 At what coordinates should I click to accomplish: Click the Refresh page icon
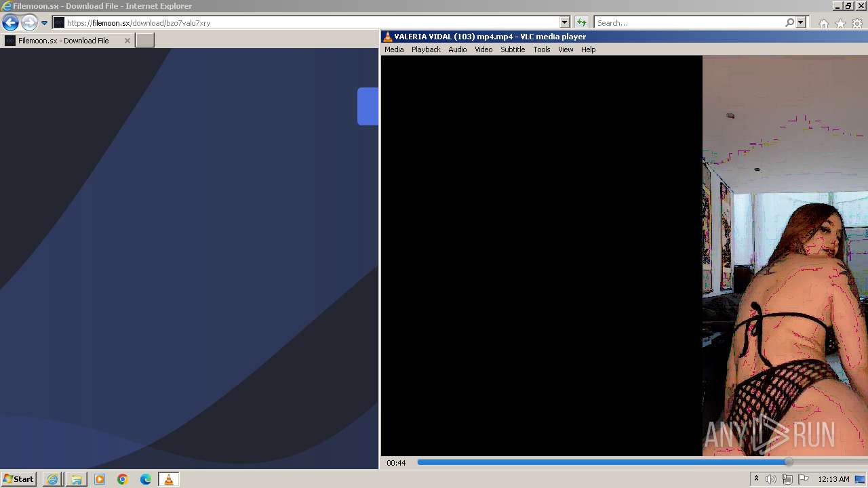(x=581, y=23)
